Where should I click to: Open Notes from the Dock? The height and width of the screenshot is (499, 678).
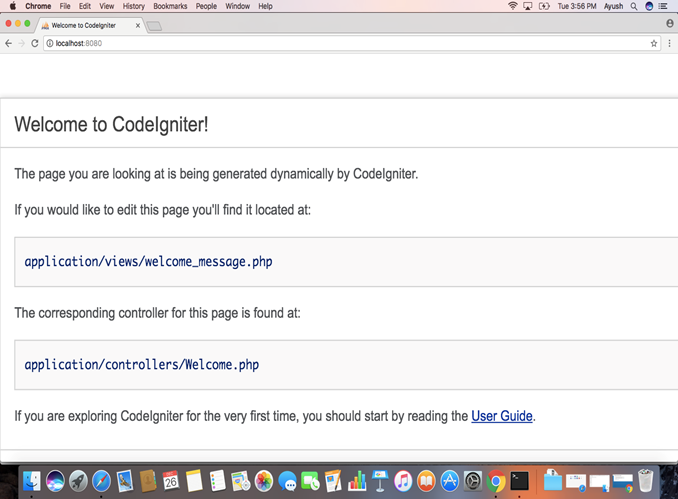(x=194, y=481)
